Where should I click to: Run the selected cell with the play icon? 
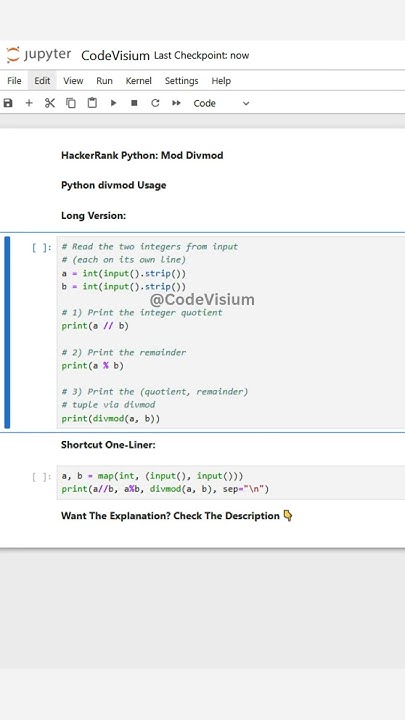(x=113, y=103)
